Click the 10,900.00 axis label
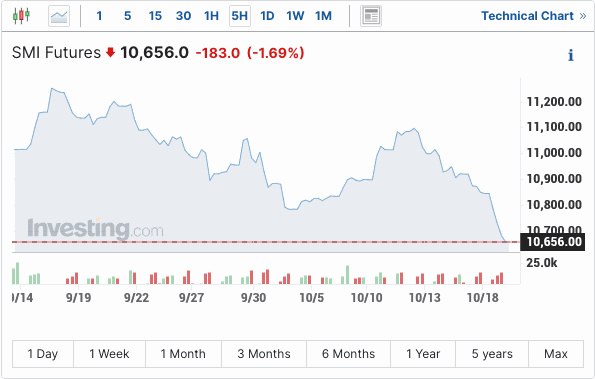The width and height of the screenshot is (595, 379). [554, 178]
